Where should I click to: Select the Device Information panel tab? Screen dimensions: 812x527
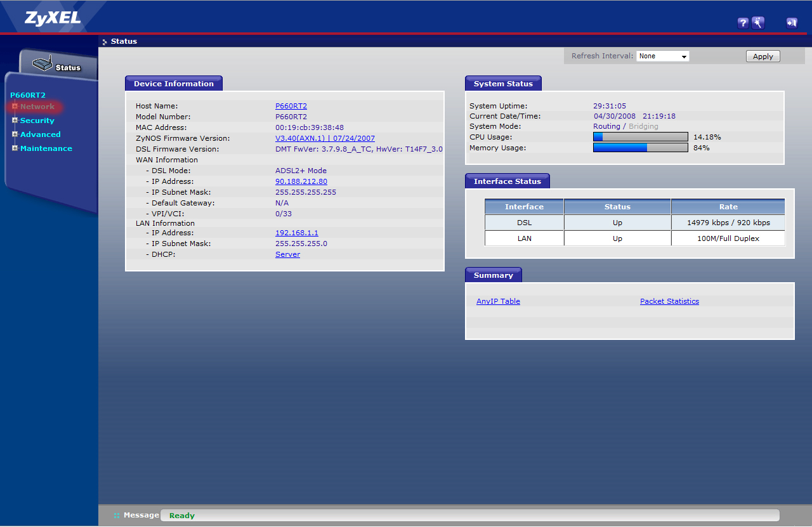coord(174,84)
